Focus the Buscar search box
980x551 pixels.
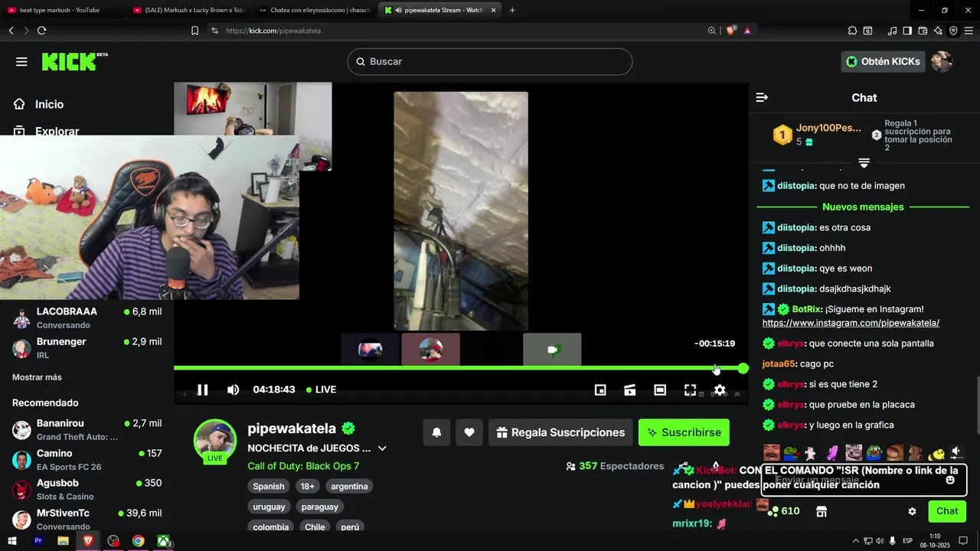point(490,61)
